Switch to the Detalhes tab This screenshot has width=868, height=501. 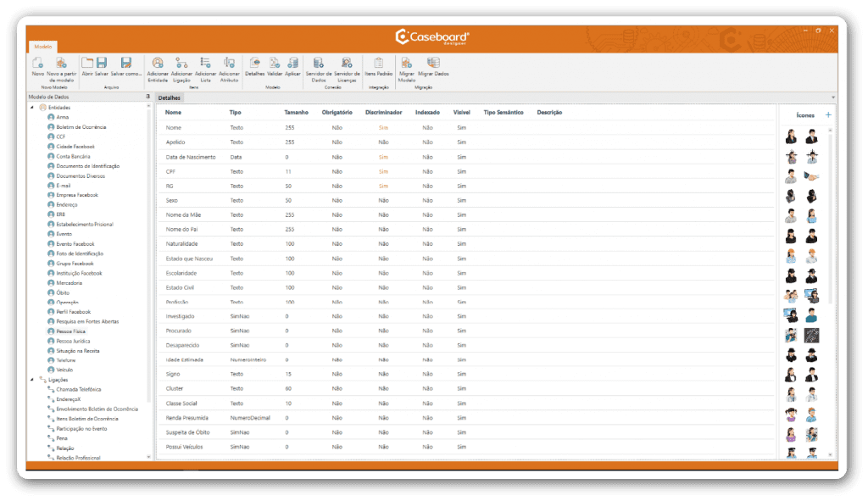(x=170, y=98)
